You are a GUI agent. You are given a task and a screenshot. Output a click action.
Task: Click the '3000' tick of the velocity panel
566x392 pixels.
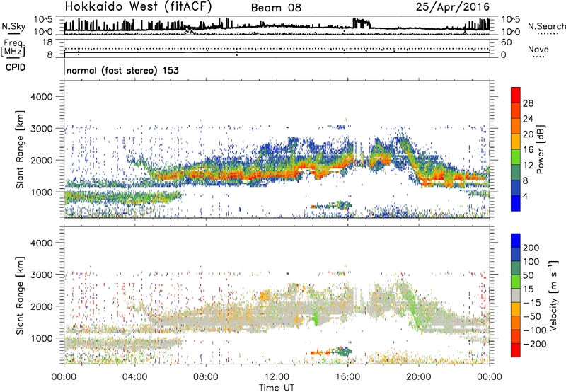pos(42,275)
